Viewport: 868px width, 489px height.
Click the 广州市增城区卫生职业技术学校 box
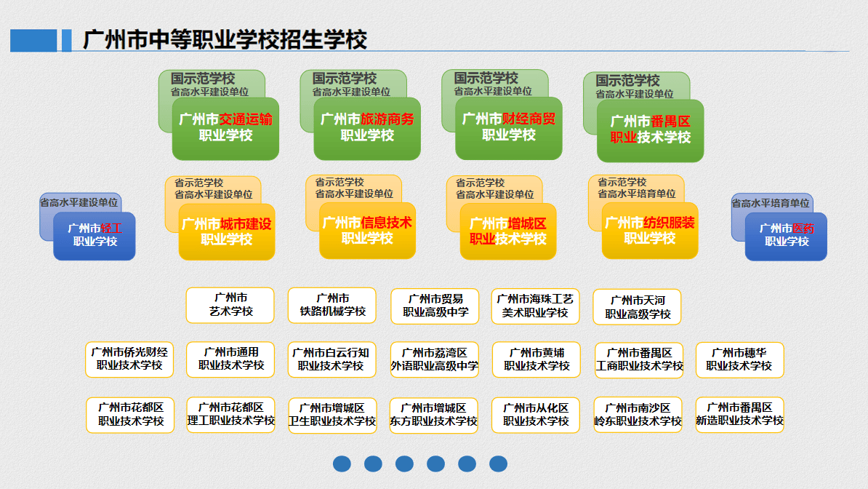click(x=332, y=416)
